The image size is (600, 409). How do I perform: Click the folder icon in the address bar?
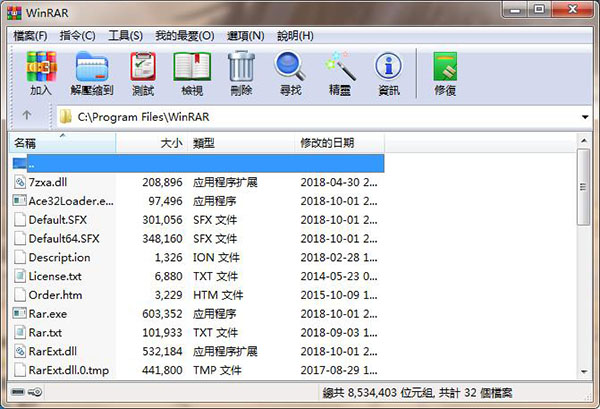(x=65, y=117)
